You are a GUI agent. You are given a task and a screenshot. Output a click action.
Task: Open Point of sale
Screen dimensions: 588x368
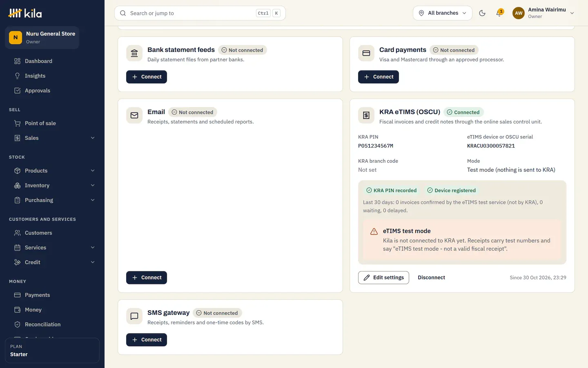[x=52, y=123]
